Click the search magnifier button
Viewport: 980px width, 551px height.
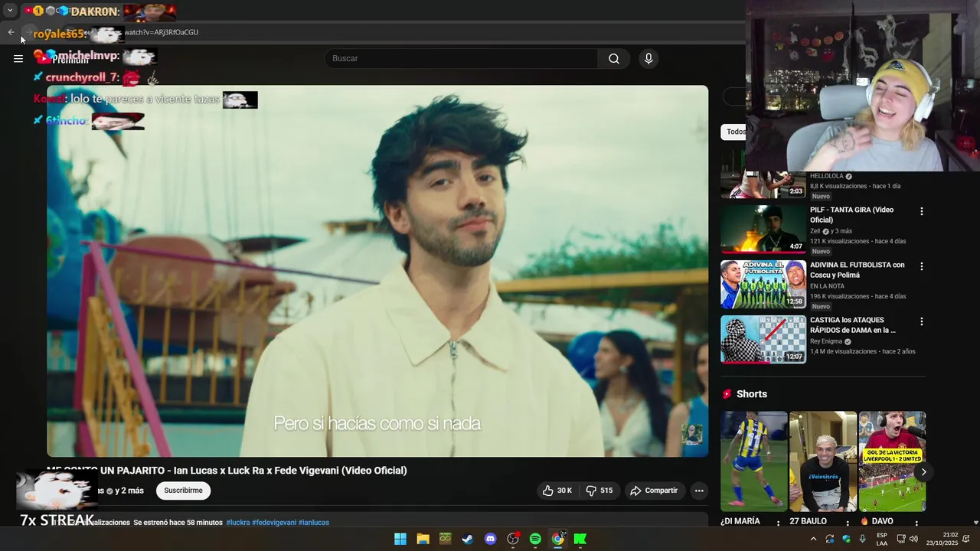(614, 58)
